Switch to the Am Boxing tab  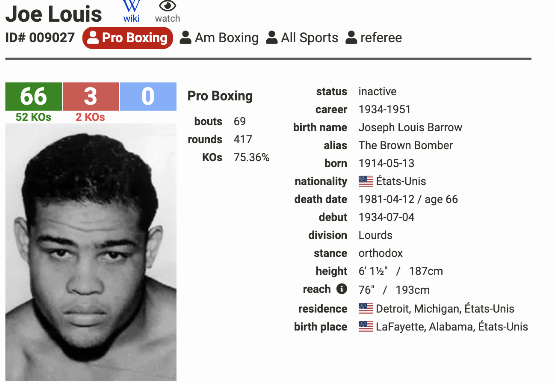(219, 38)
